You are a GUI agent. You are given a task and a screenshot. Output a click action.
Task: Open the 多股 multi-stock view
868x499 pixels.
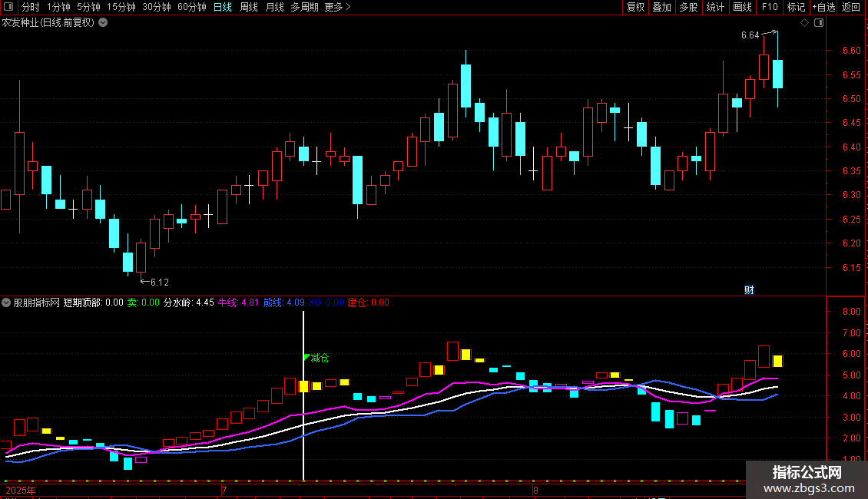(x=689, y=7)
